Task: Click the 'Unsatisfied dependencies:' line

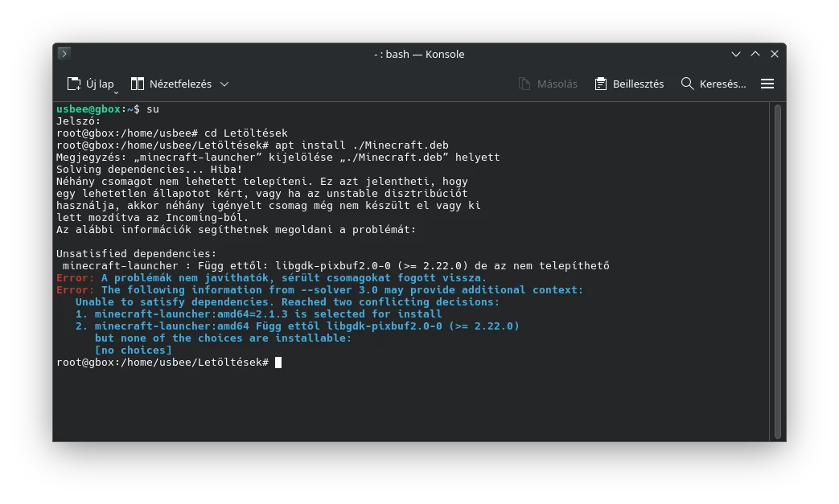Action: (137, 254)
